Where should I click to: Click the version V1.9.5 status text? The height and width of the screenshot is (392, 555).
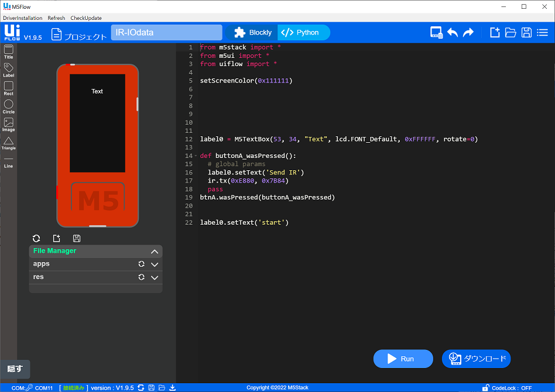click(x=112, y=388)
